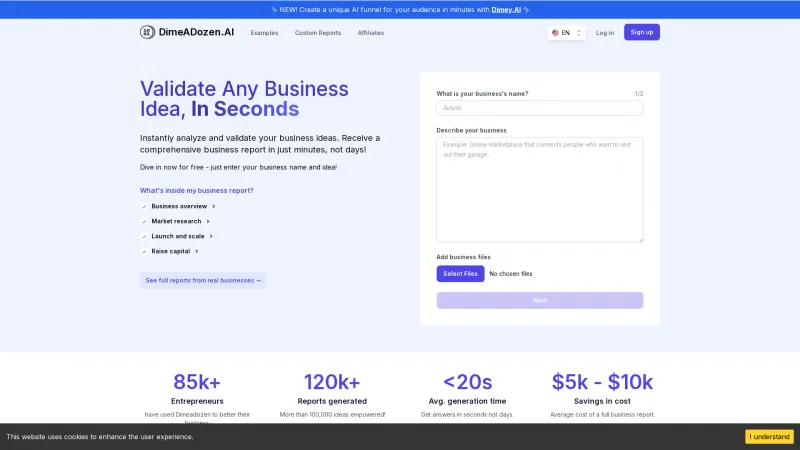The width and height of the screenshot is (800, 450).
Task: Click the sparkle icon after Dimey.AI in banner
Action: pos(526,10)
